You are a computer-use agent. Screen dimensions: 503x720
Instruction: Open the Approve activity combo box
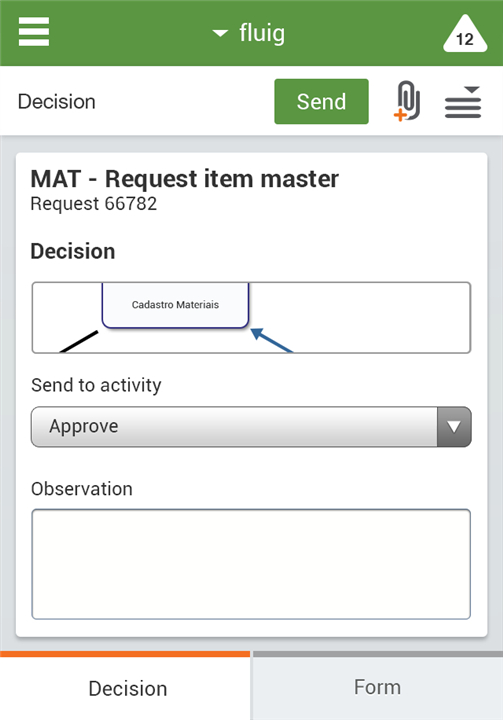coord(251,427)
